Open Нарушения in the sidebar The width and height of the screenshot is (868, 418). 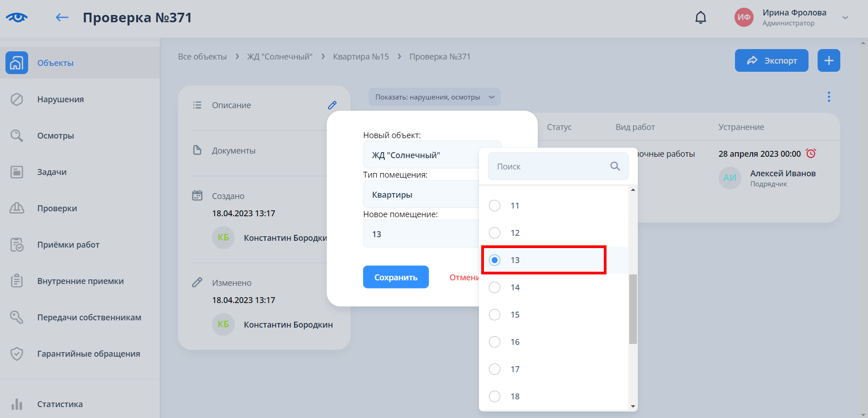coord(60,99)
